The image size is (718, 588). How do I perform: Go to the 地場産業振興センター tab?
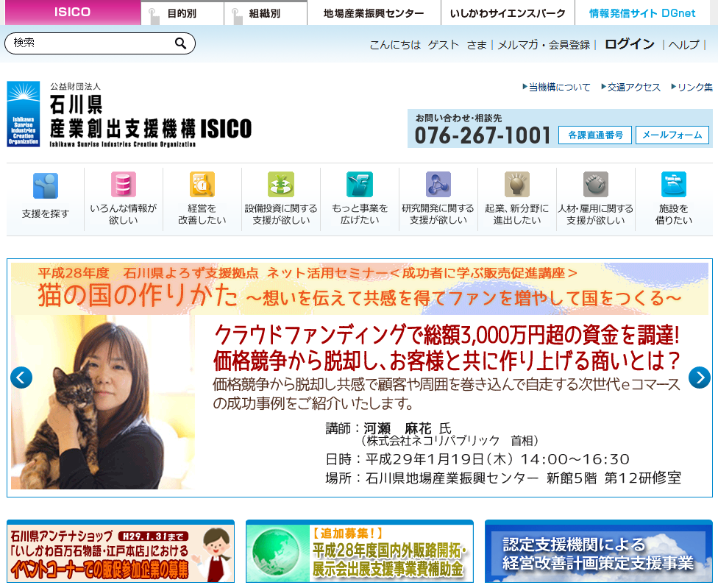click(x=374, y=13)
